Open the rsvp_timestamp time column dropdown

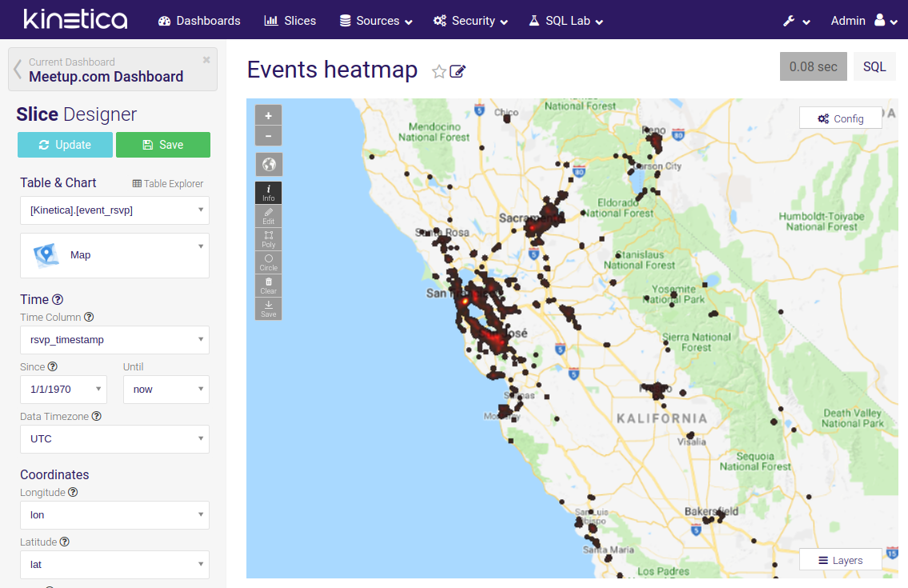click(x=114, y=340)
